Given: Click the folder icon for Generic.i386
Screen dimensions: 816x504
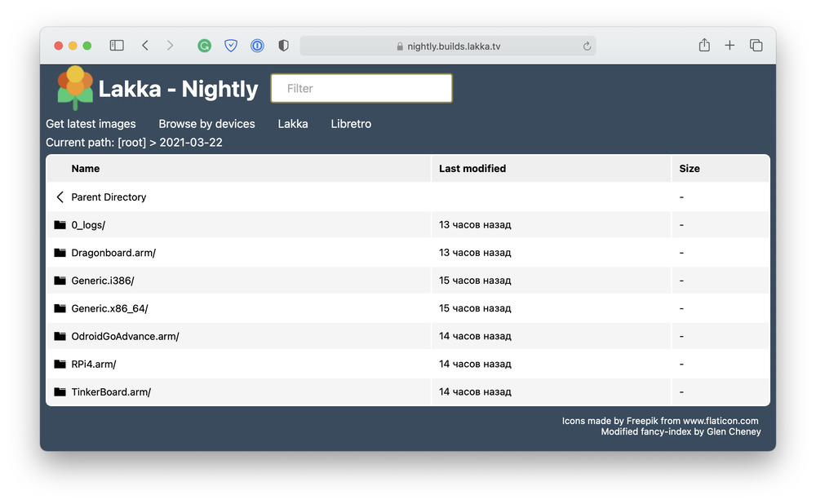Looking at the screenshot, I should [x=60, y=281].
